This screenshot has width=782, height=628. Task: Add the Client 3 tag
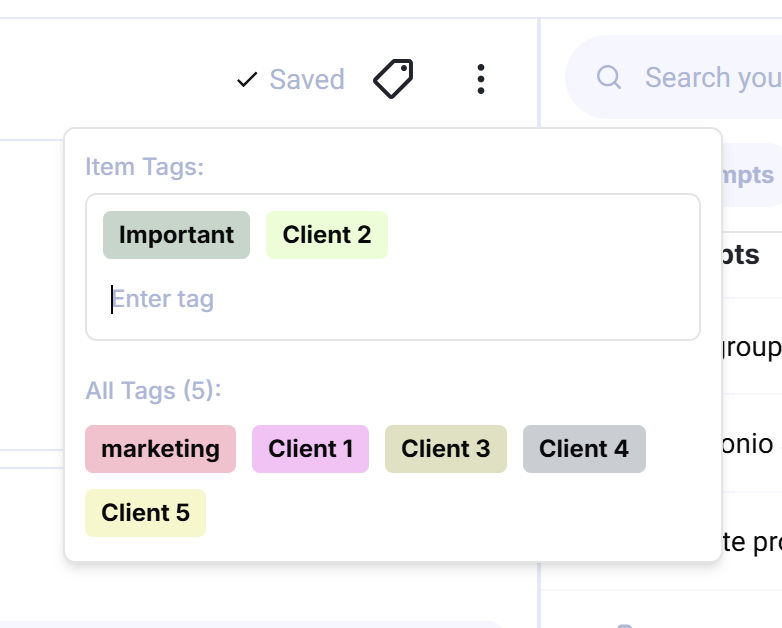(445, 449)
